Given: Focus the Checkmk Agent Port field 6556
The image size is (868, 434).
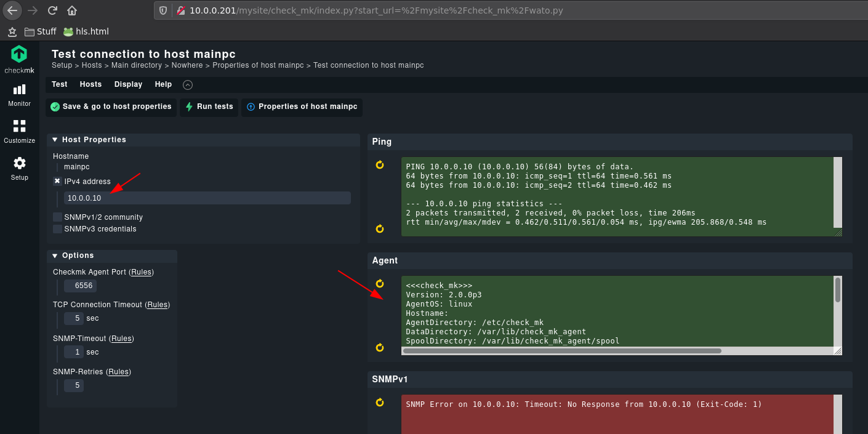Looking at the screenshot, I should (80, 286).
